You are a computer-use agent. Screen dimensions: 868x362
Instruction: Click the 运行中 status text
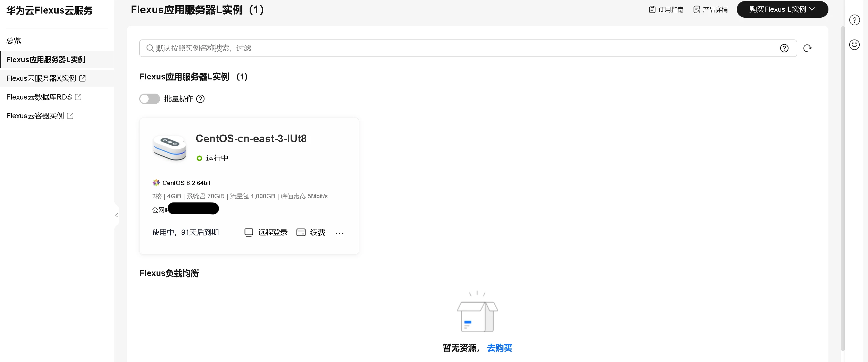217,158
